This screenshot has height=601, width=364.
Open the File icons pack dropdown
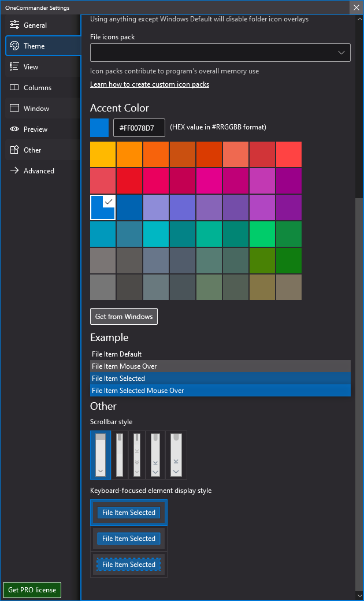coord(220,53)
